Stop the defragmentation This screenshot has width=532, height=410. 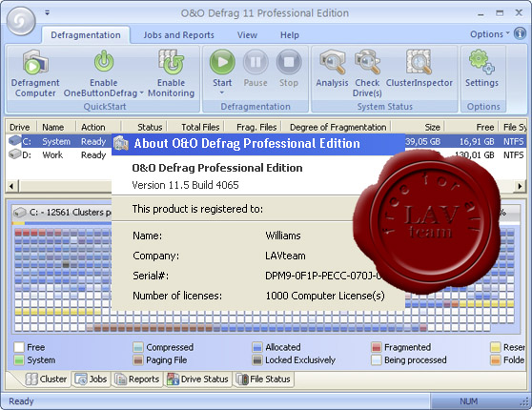(289, 62)
